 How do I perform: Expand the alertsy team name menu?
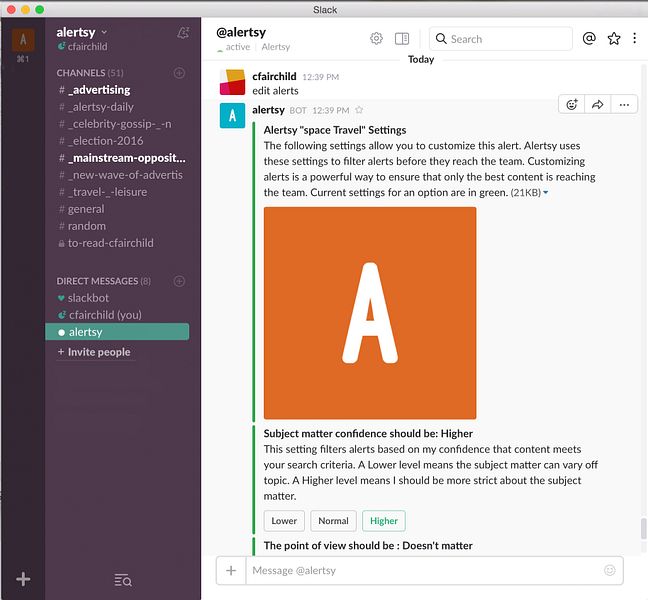[82, 32]
